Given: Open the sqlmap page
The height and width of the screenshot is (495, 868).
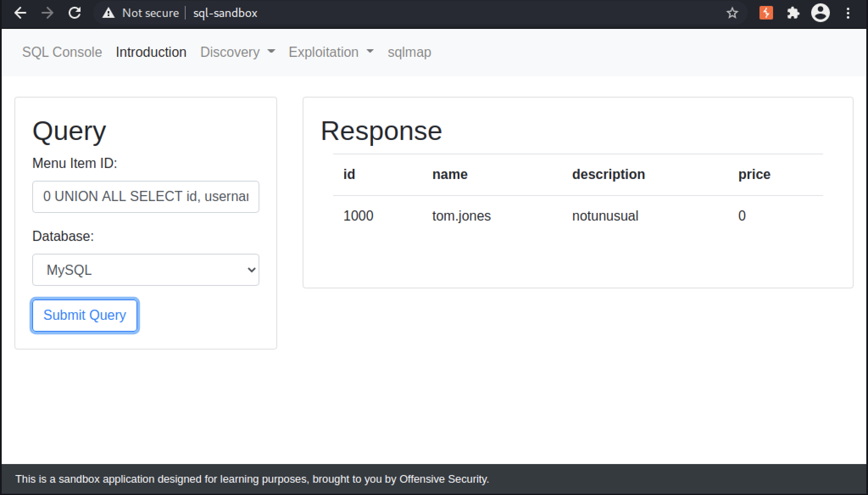Looking at the screenshot, I should [x=409, y=52].
